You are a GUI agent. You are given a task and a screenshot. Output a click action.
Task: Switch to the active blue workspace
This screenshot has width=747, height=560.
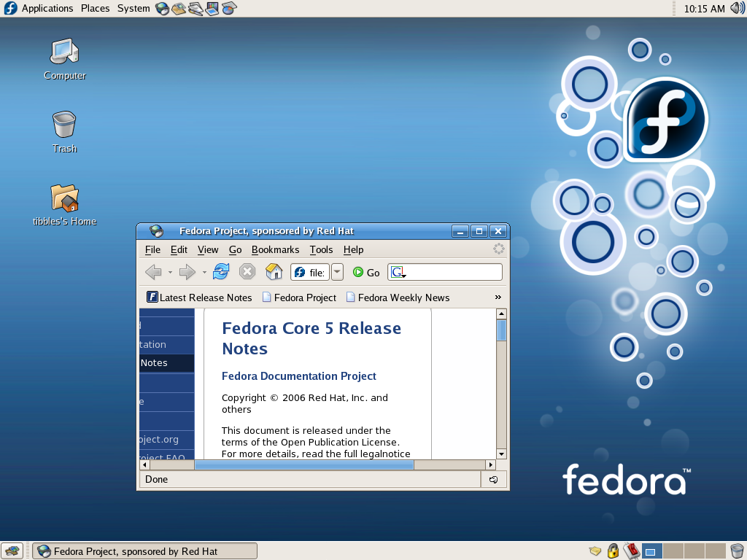(651, 551)
